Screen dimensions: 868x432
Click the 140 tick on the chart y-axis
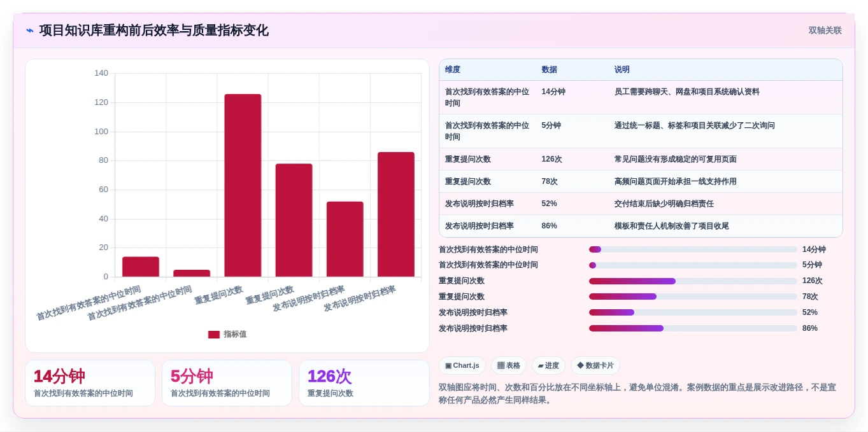tap(101, 73)
